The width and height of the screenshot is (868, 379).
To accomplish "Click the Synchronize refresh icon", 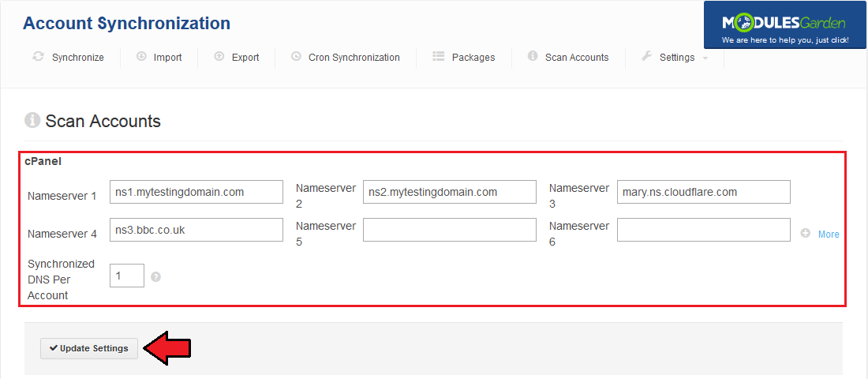I will (38, 57).
